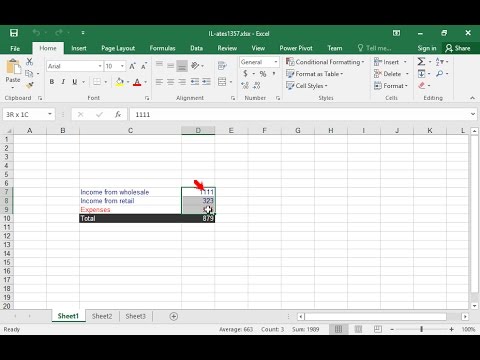The height and width of the screenshot is (360, 480).
Task: Align cell text to the left
Action: coord(159,82)
